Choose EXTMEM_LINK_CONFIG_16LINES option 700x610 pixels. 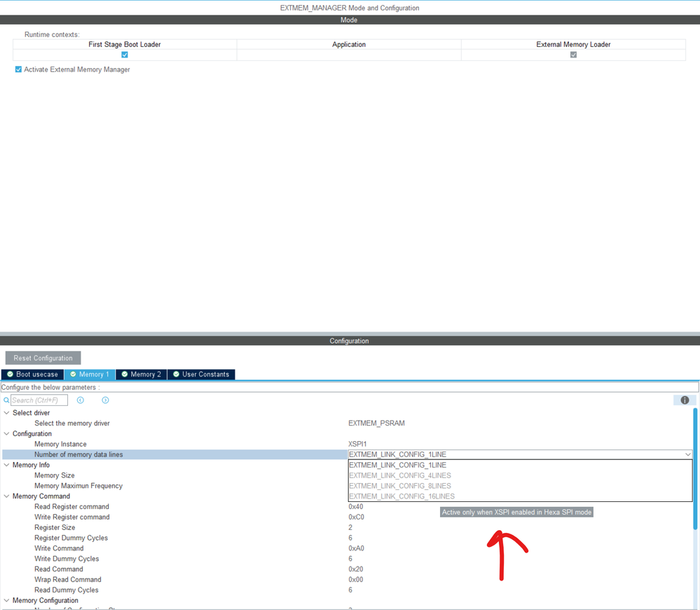tap(520, 496)
